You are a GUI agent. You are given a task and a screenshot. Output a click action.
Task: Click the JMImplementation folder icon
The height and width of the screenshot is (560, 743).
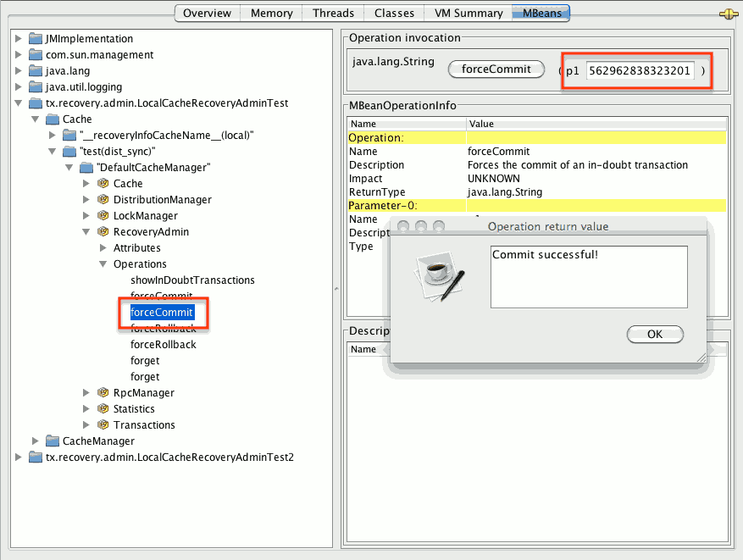(36, 39)
